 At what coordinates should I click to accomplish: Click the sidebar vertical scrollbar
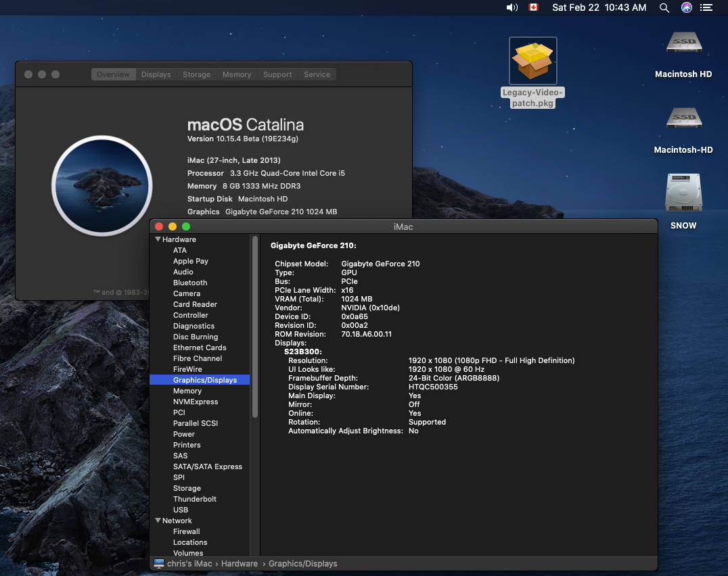[x=255, y=327]
